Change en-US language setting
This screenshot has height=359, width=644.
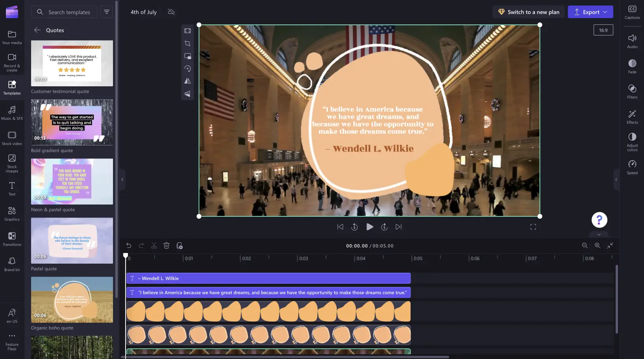tap(12, 316)
